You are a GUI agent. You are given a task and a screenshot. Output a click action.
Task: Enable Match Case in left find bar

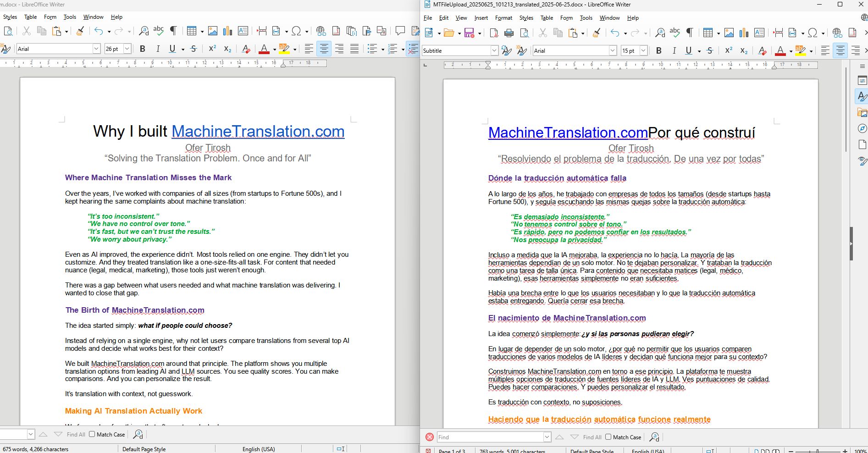[92, 434]
